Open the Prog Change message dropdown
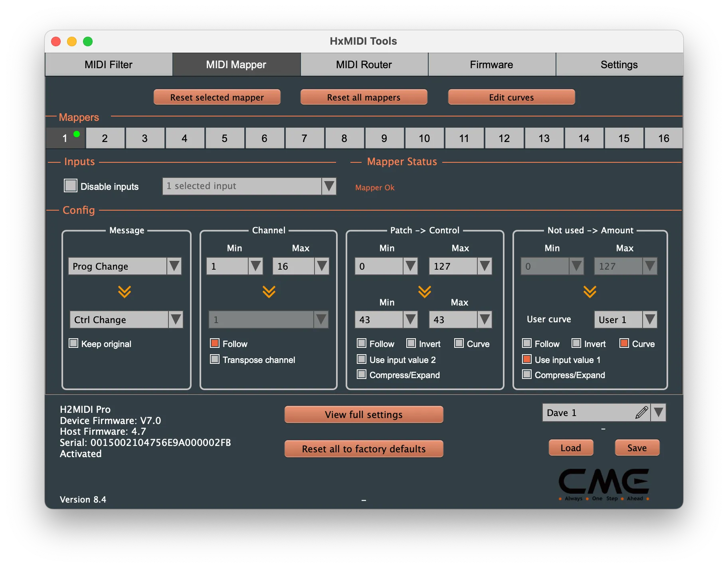This screenshot has width=728, height=568. tap(174, 266)
